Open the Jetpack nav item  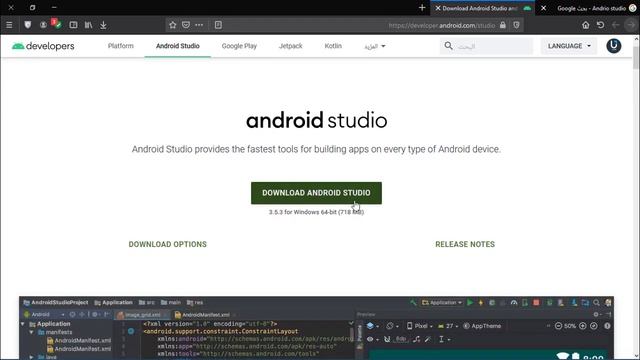click(x=291, y=46)
